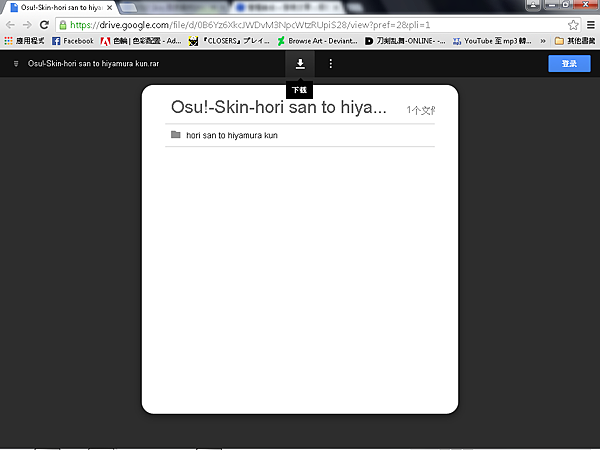Click the file count label in archive card
Viewport: 600px width, 450px height.
click(420, 110)
